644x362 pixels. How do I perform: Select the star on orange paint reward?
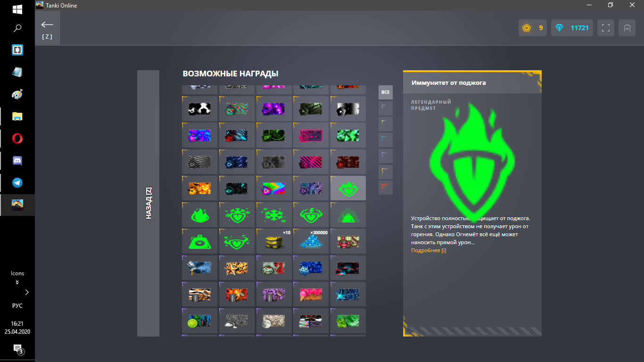(x=237, y=268)
